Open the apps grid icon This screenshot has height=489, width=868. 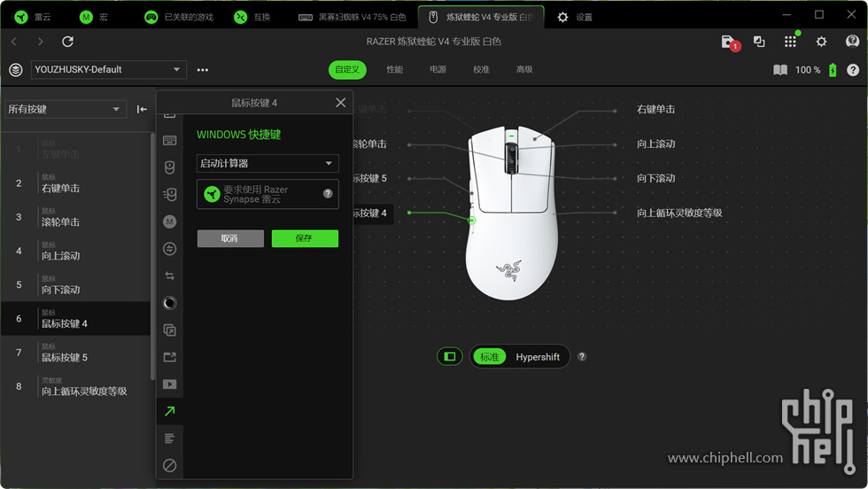click(790, 42)
